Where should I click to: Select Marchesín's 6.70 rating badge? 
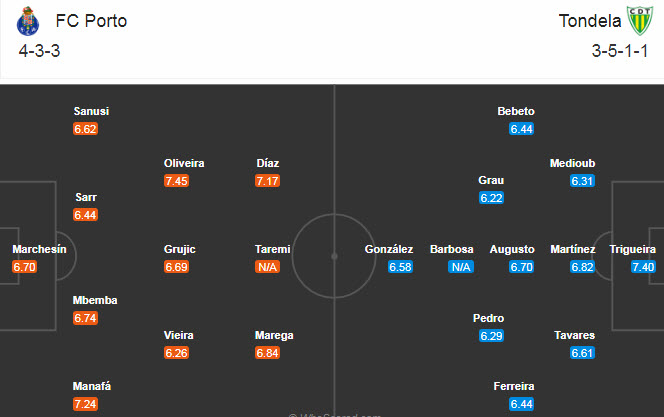25,267
